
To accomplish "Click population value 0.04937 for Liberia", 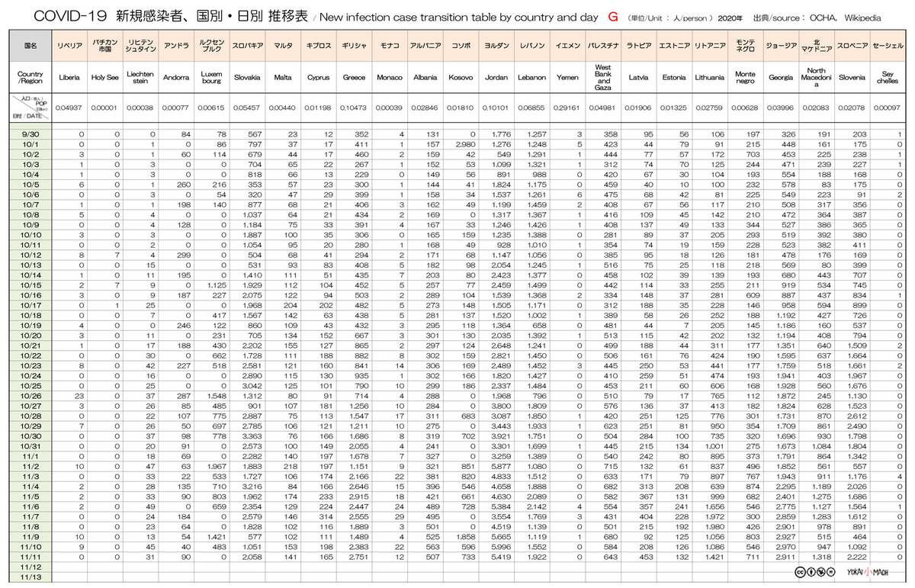I will (70, 108).
